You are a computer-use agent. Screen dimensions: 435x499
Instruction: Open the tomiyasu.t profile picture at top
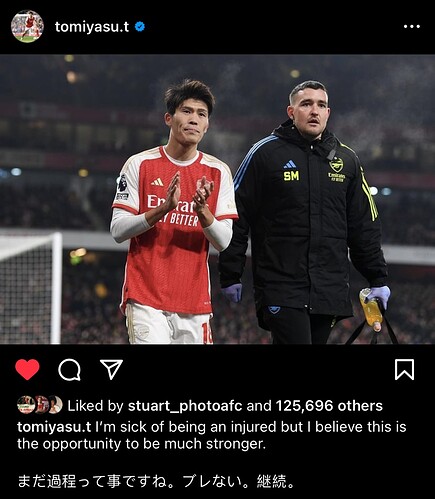[x=27, y=26]
